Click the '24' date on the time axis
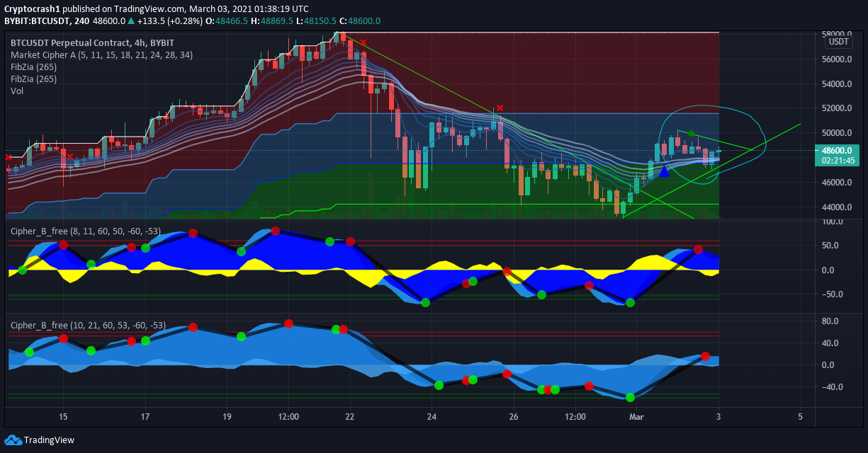Viewport: 868px width, 453px height. pyautogui.click(x=432, y=416)
